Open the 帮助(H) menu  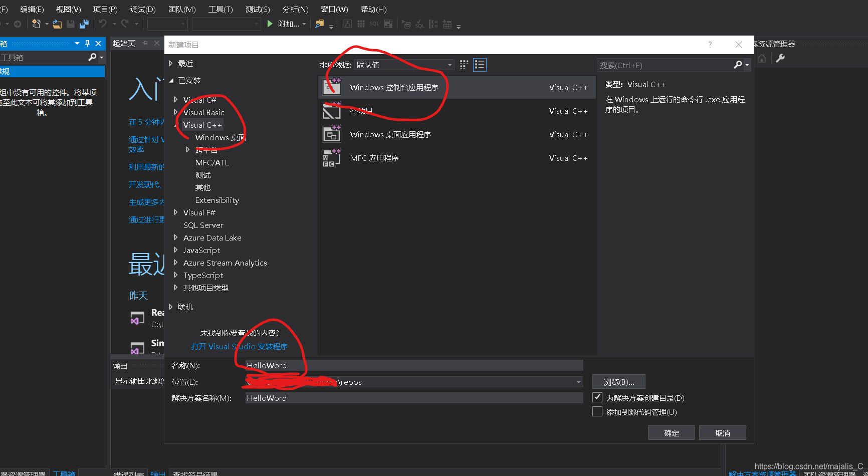click(374, 9)
